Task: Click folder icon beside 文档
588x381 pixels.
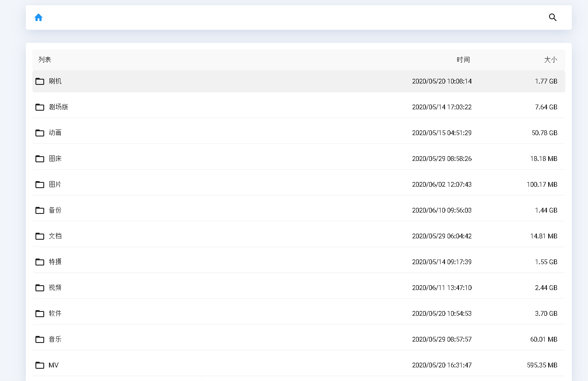Action: tap(40, 236)
